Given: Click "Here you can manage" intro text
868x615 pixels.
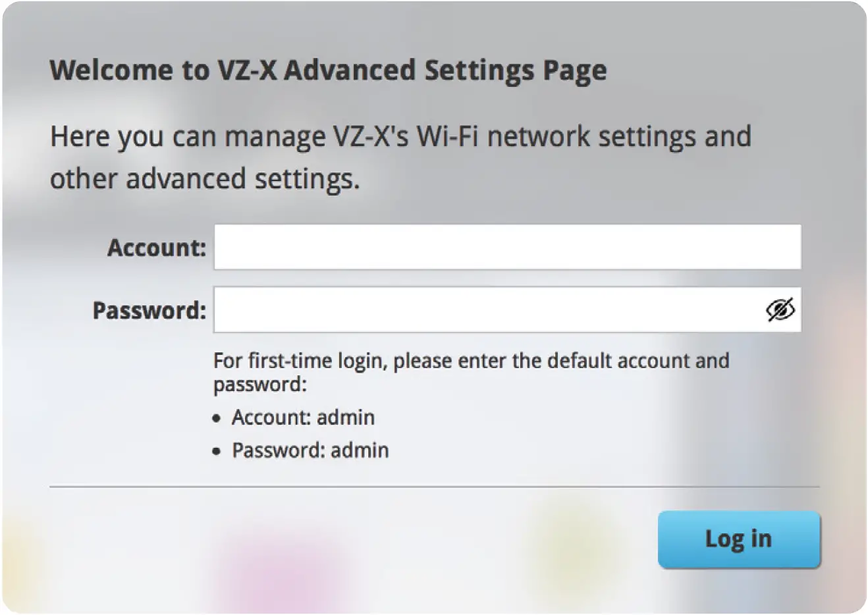Looking at the screenshot, I should (188, 136).
